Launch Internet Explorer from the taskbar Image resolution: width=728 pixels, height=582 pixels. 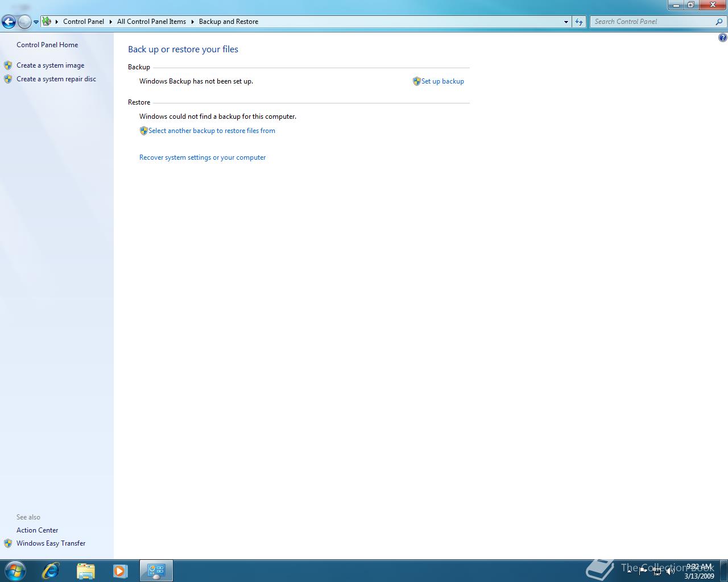(x=51, y=571)
